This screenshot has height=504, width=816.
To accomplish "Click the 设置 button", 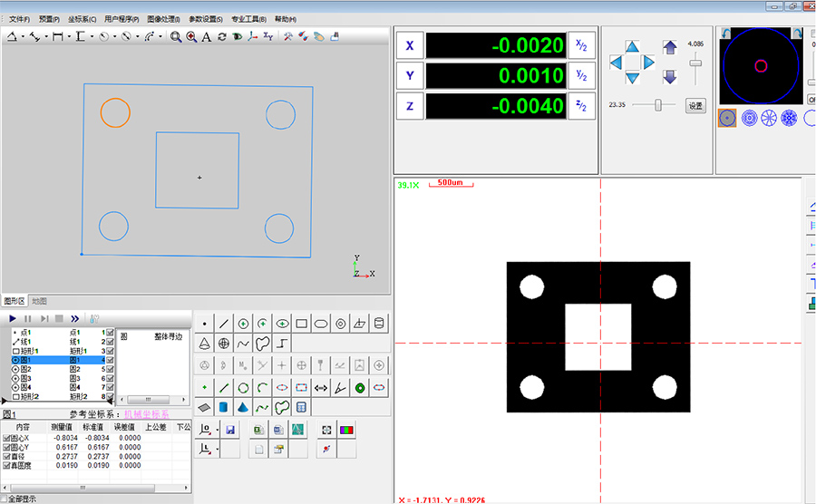I will point(695,105).
